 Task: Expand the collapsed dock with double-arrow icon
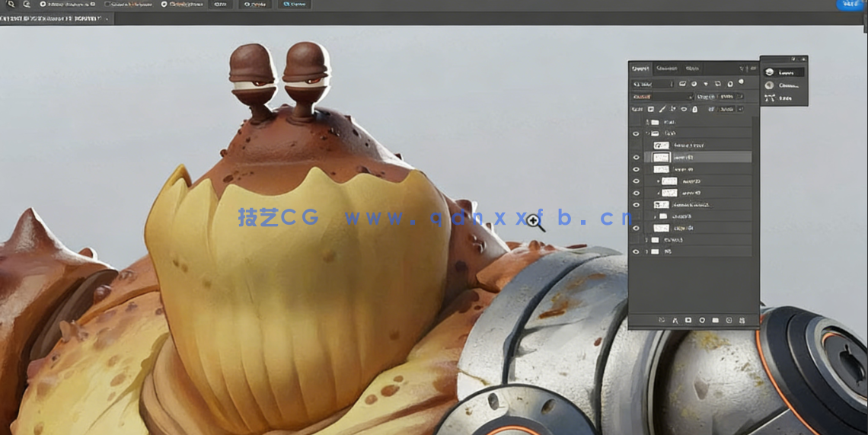[803, 59]
